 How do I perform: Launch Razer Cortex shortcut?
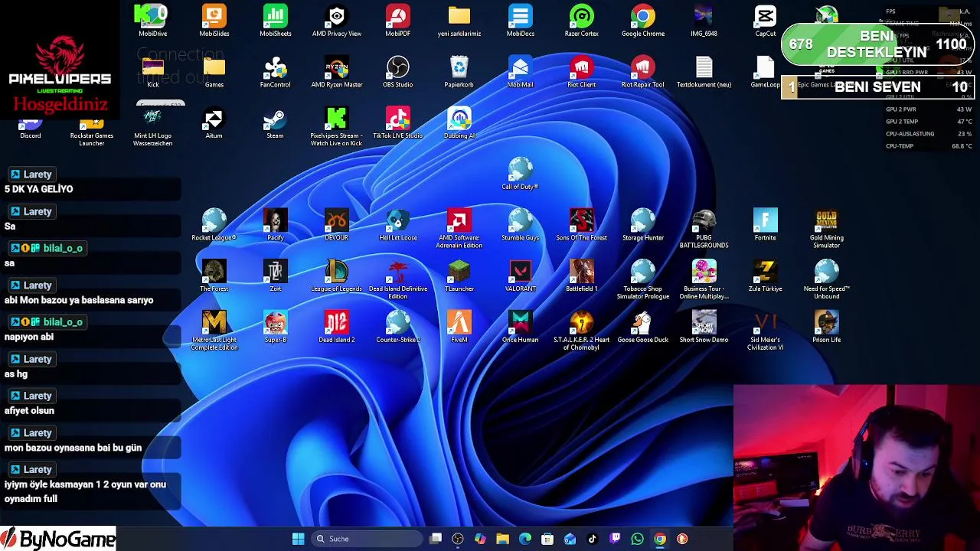[581, 21]
